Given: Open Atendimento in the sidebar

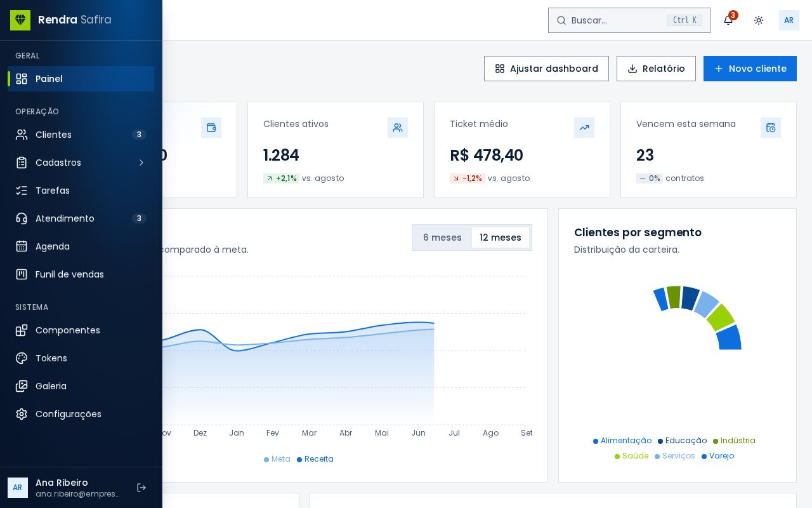Looking at the screenshot, I should (81, 218).
